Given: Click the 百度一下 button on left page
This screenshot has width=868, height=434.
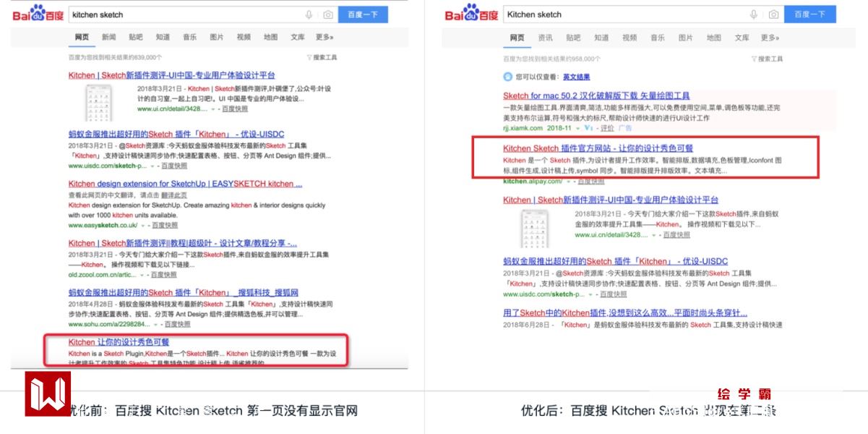Looking at the screenshot, I should (363, 14).
